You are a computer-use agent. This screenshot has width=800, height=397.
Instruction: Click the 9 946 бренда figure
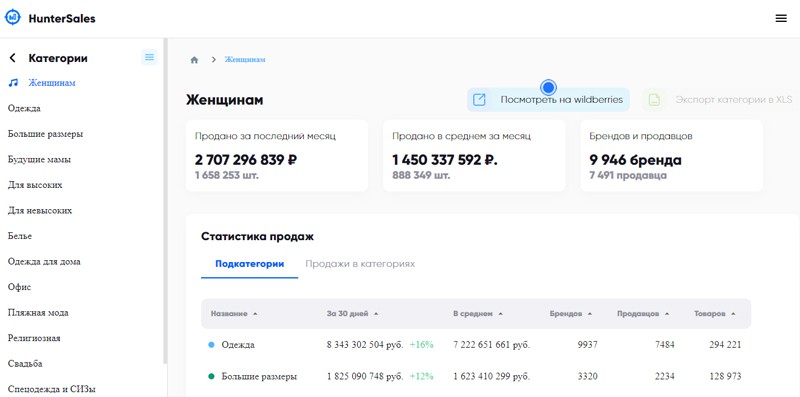636,160
